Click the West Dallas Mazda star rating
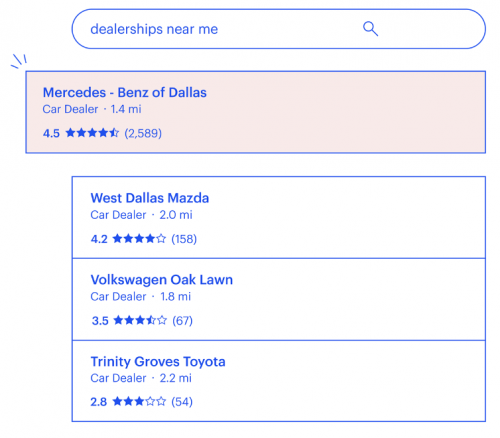Image resolution: width=500 pixels, height=438 pixels. (x=139, y=239)
